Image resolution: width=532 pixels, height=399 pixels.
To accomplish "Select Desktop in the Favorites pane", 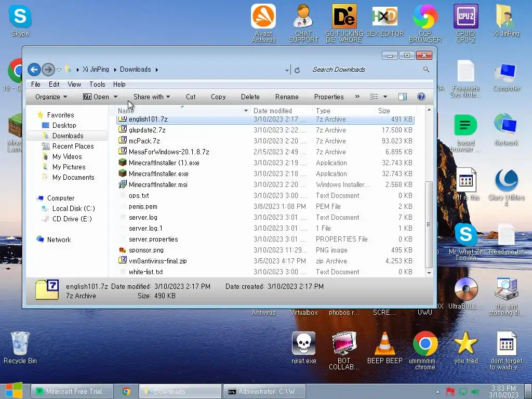I will coord(64,125).
